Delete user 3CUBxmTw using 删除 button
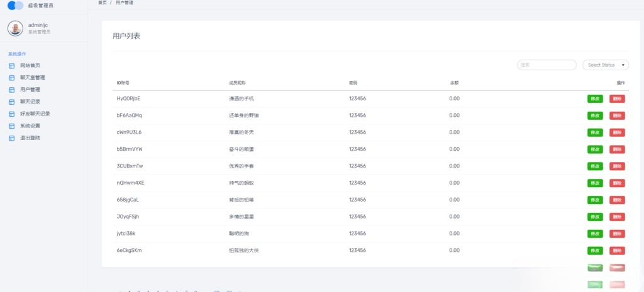The height and width of the screenshot is (292, 644). [x=617, y=166]
